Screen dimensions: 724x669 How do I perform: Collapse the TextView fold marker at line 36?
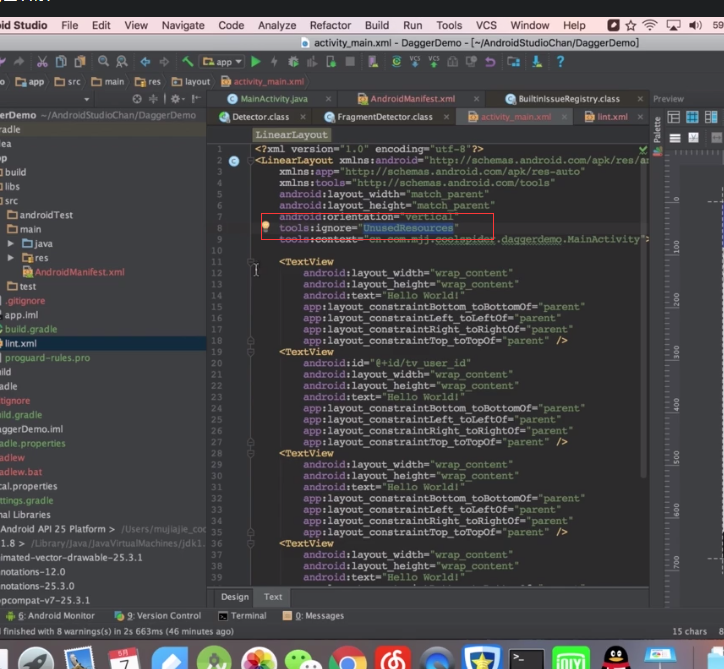pos(251,543)
